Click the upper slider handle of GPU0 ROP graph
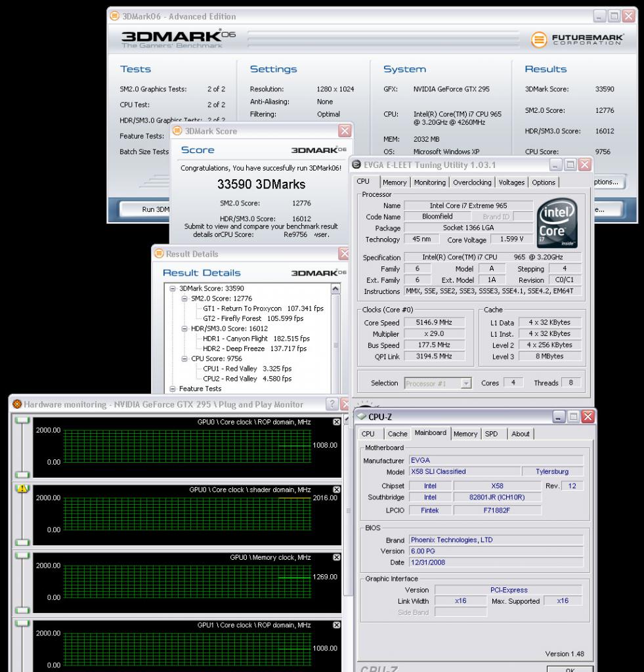Viewport: 644px width, 672px height. coord(22,421)
